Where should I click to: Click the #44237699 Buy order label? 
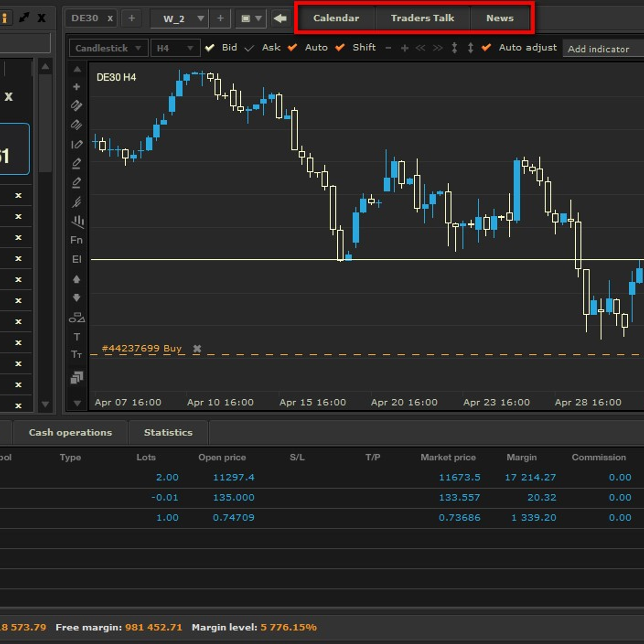142,348
